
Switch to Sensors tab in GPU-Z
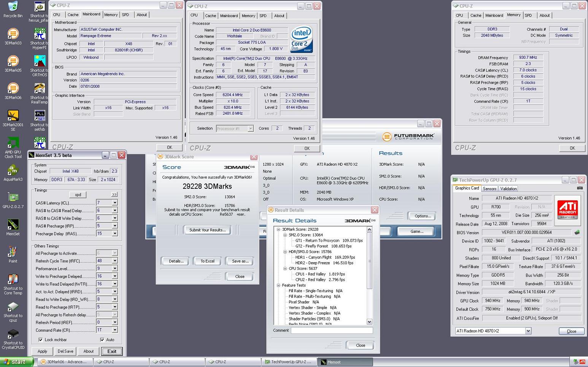[x=489, y=188]
